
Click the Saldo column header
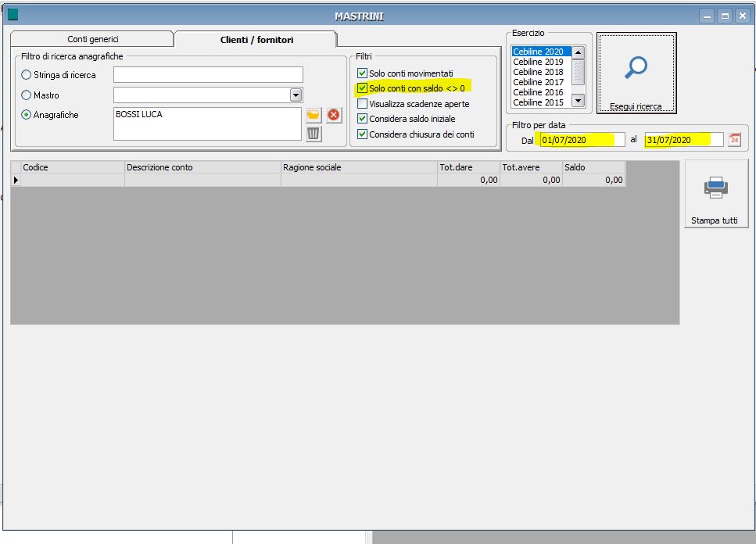tap(594, 167)
